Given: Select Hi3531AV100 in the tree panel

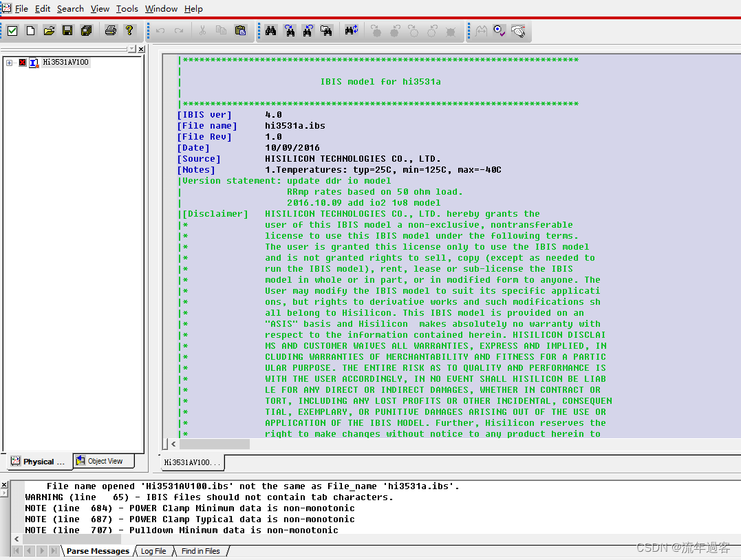Looking at the screenshot, I should 65,63.
